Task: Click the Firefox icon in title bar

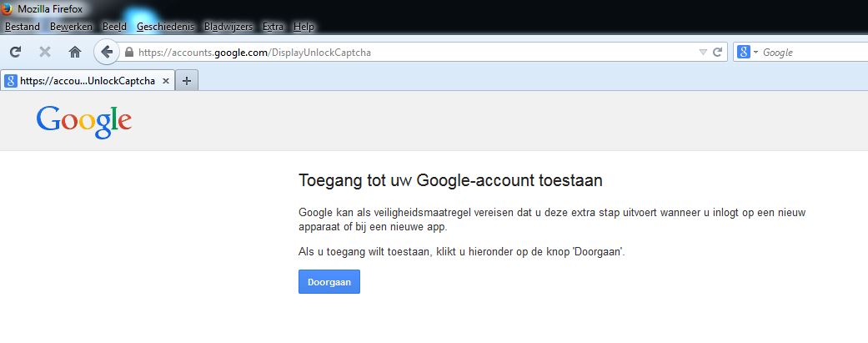Action: coord(8,9)
